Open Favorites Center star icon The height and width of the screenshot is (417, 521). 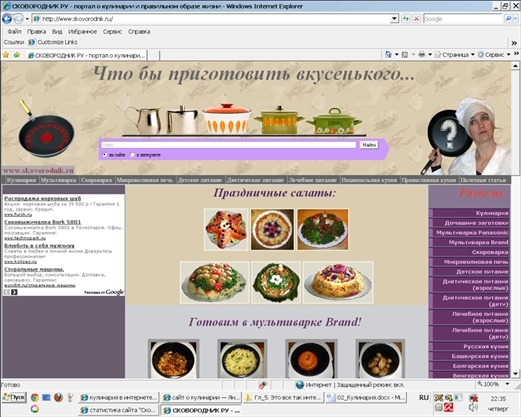(6, 55)
